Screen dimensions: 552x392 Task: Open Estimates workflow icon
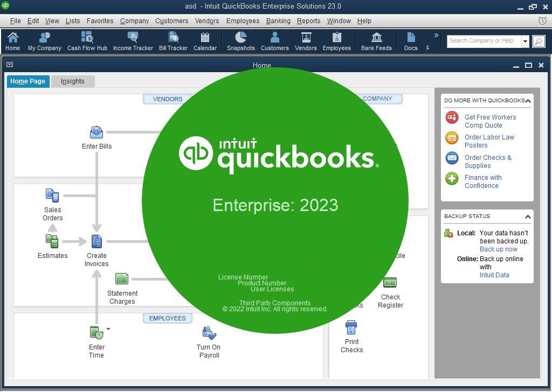pos(52,241)
